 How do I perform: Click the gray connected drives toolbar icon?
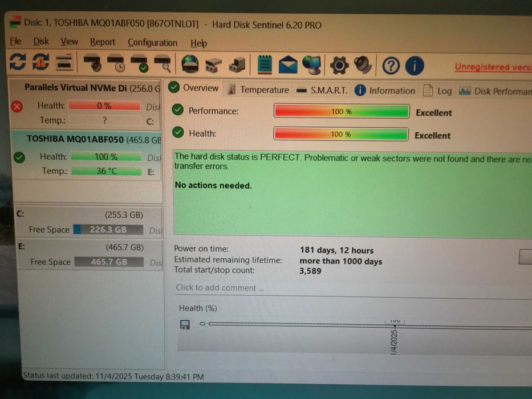(x=213, y=64)
